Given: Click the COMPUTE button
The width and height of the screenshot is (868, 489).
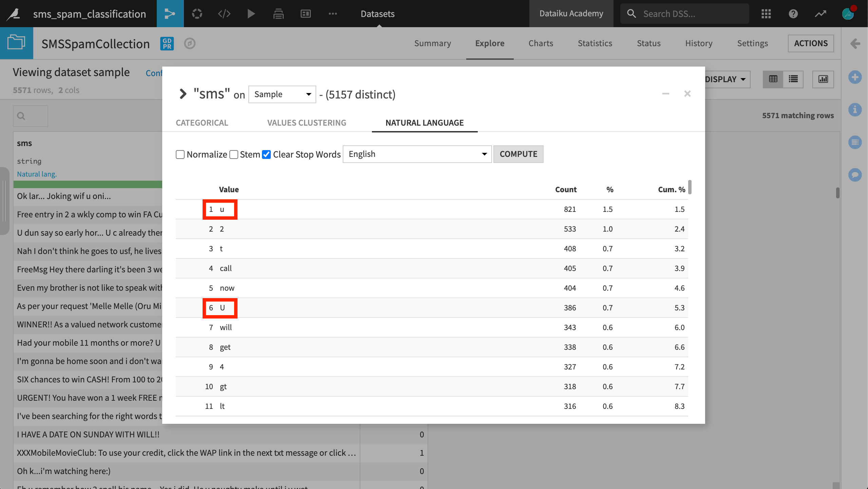Looking at the screenshot, I should pyautogui.click(x=518, y=154).
